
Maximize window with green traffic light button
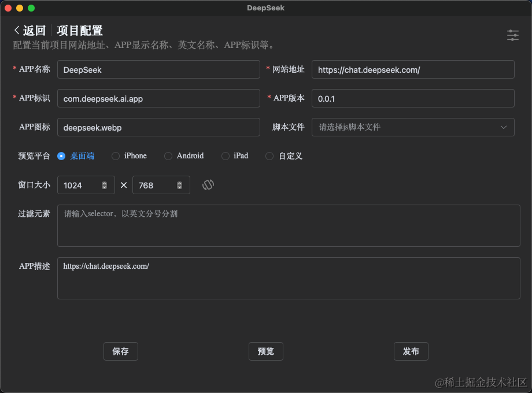(31, 8)
